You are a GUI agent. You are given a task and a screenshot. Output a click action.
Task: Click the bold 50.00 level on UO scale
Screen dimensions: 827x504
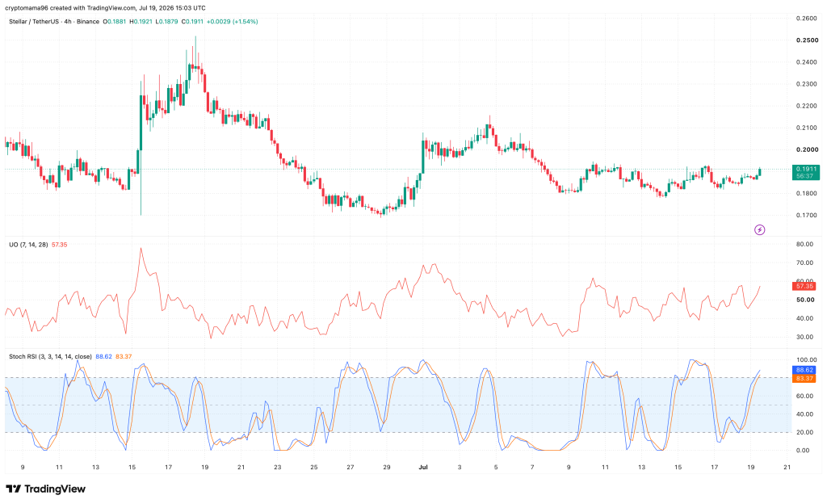805,300
